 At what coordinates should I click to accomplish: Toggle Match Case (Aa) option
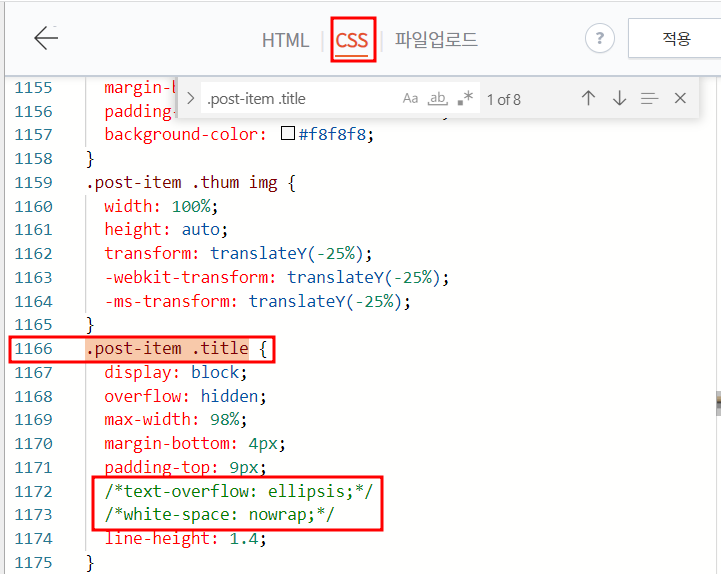point(410,98)
